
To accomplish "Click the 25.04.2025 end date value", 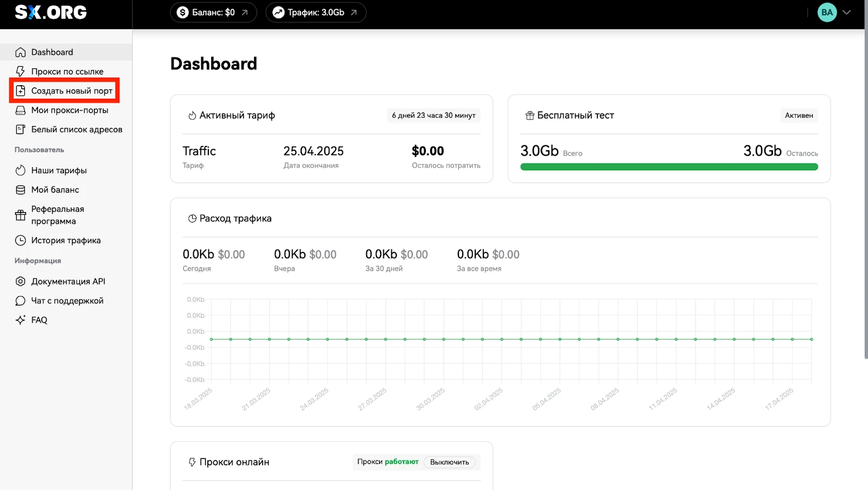I will point(314,151).
